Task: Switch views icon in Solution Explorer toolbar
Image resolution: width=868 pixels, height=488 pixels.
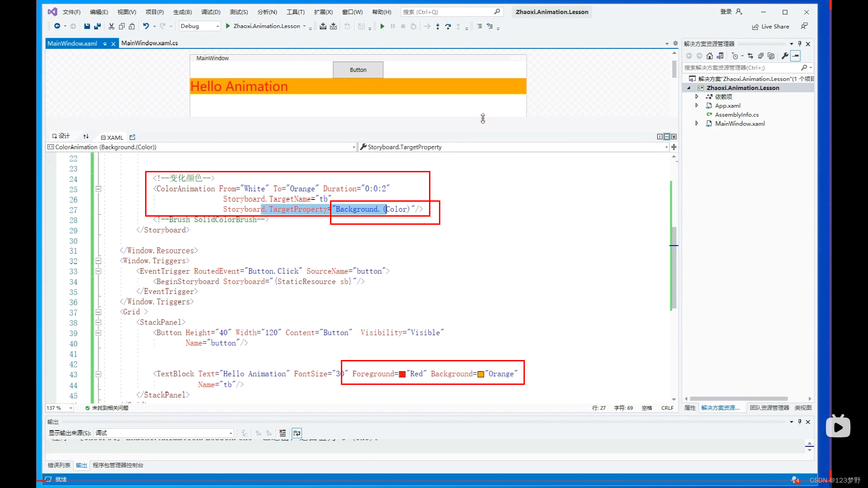Action: (x=720, y=56)
